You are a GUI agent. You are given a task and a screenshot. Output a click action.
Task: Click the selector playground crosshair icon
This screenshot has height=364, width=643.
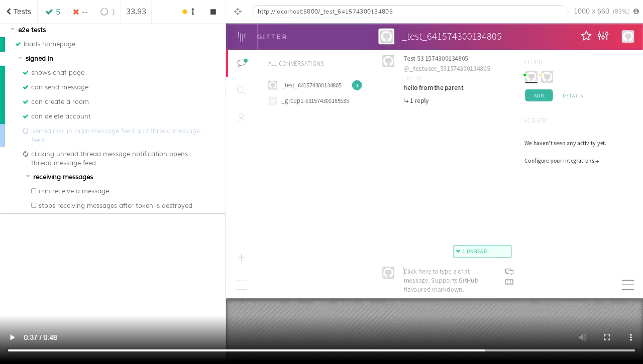coord(238,12)
